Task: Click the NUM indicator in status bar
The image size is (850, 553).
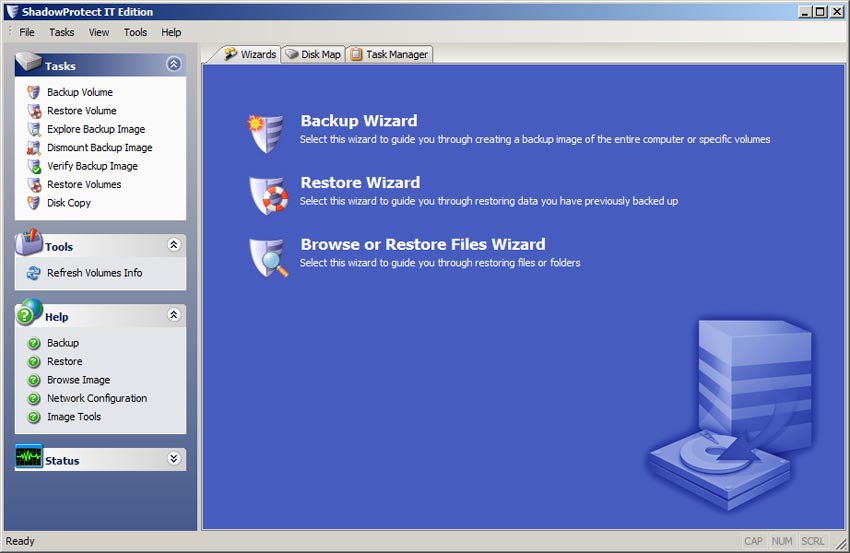Action: (x=782, y=541)
